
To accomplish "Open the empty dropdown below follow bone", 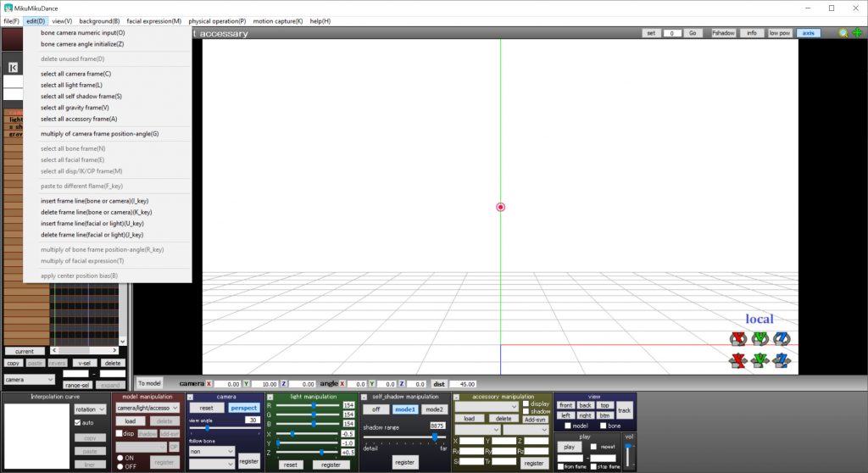I will point(211,465).
